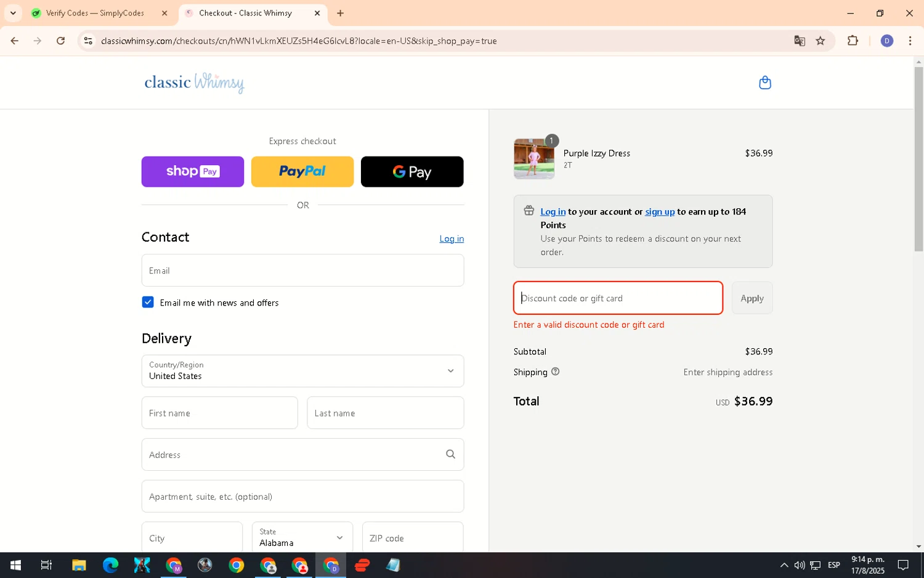The width and height of the screenshot is (924, 578).
Task: Click the Address input field
Action: point(302,454)
